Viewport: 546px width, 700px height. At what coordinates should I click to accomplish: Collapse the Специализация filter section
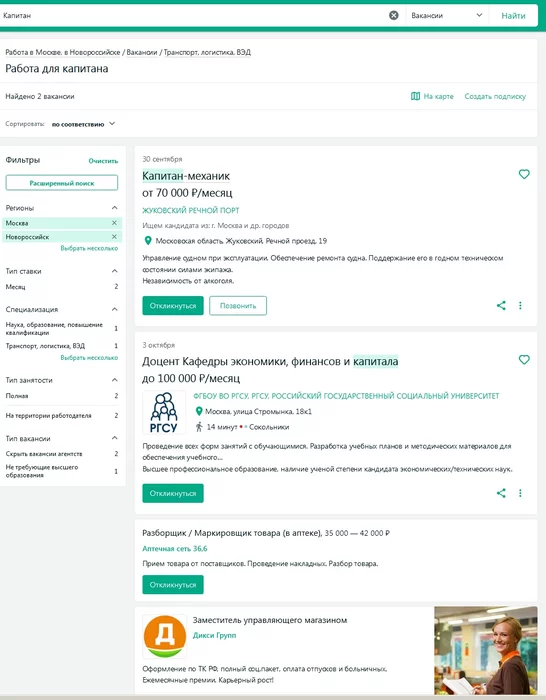pyautogui.click(x=114, y=309)
